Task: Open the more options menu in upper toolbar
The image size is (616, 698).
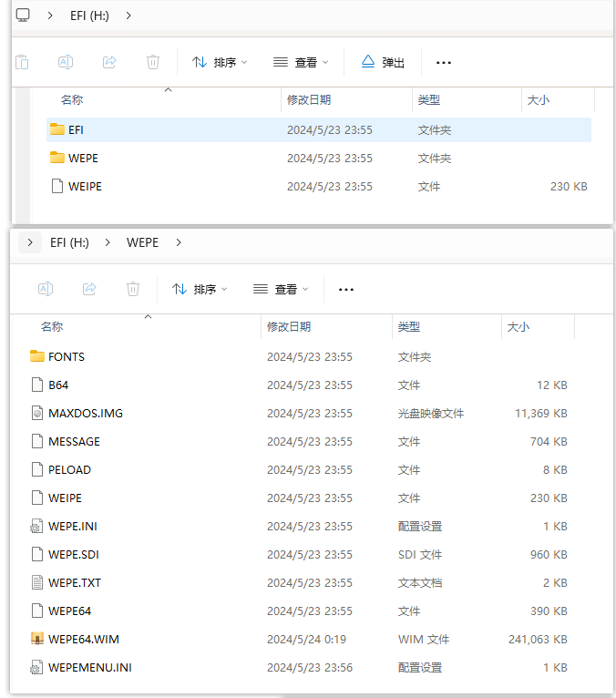Action: [444, 62]
